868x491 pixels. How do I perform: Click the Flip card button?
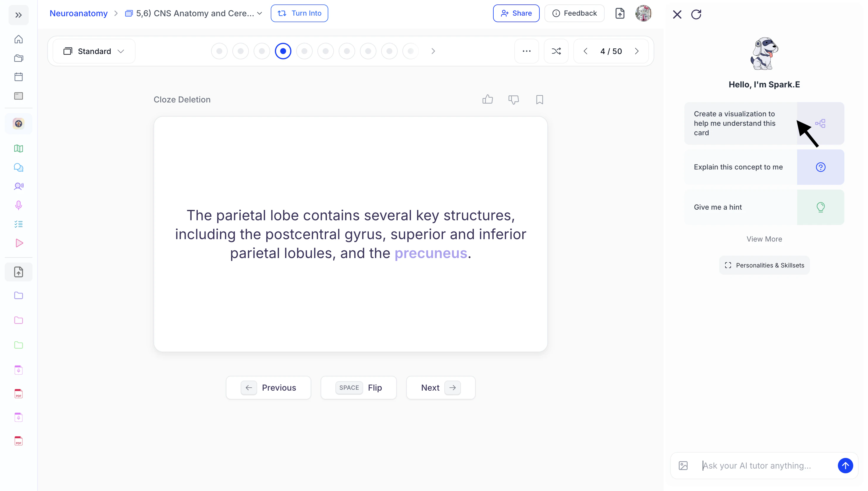point(358,387)
